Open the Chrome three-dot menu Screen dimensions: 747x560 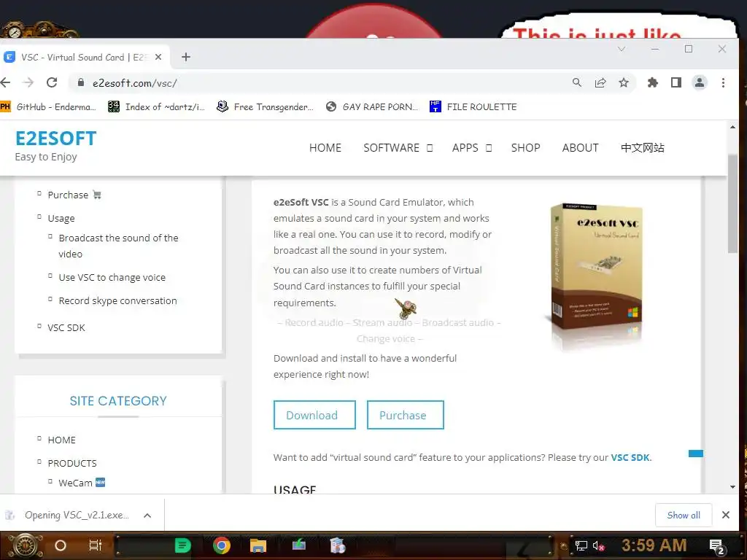pyautogui.click(x=723, y=83)
